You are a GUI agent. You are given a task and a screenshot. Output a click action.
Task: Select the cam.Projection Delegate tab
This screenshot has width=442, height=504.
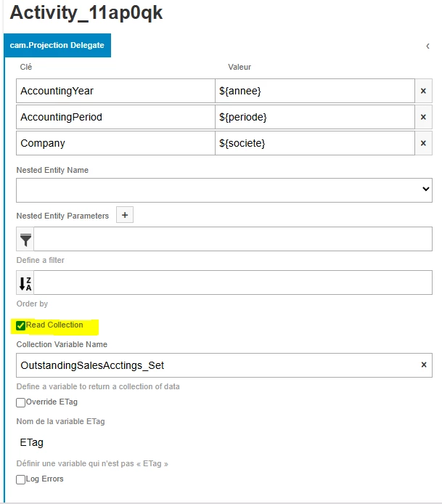click(57, 45)
